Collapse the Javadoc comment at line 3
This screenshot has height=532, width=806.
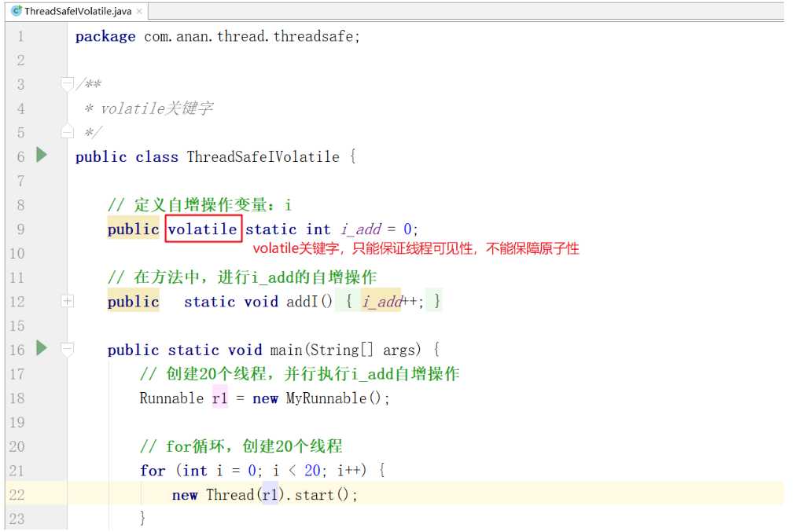[x=67, y=83]
